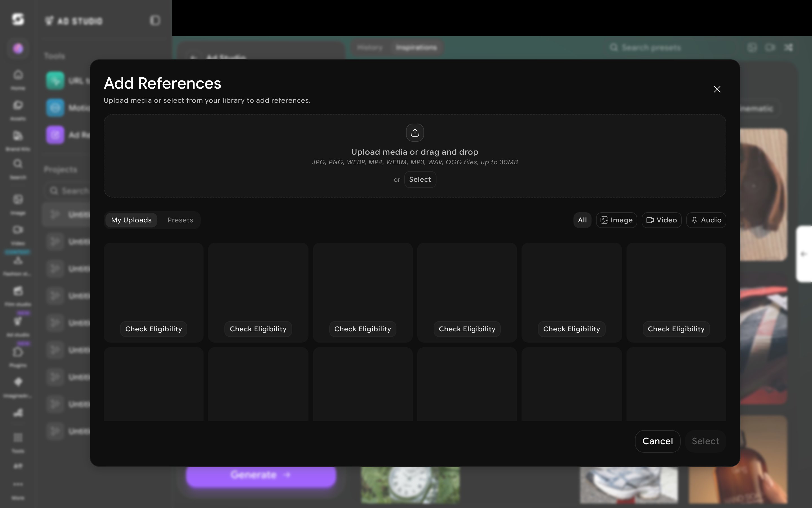812x508 pixels.
Task: Click the 'Upload media or drag and drop' text
Action: [x=415, y=152]
